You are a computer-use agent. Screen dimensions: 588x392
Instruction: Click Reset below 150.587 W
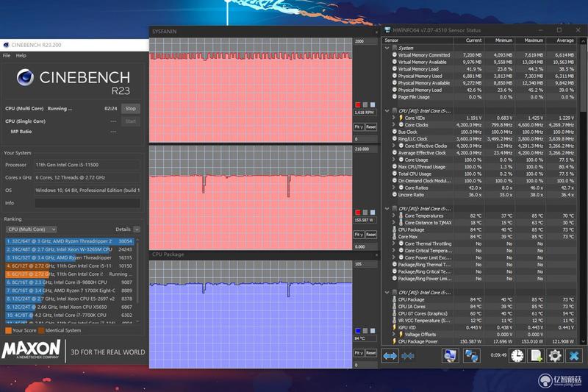pos(371,235)
